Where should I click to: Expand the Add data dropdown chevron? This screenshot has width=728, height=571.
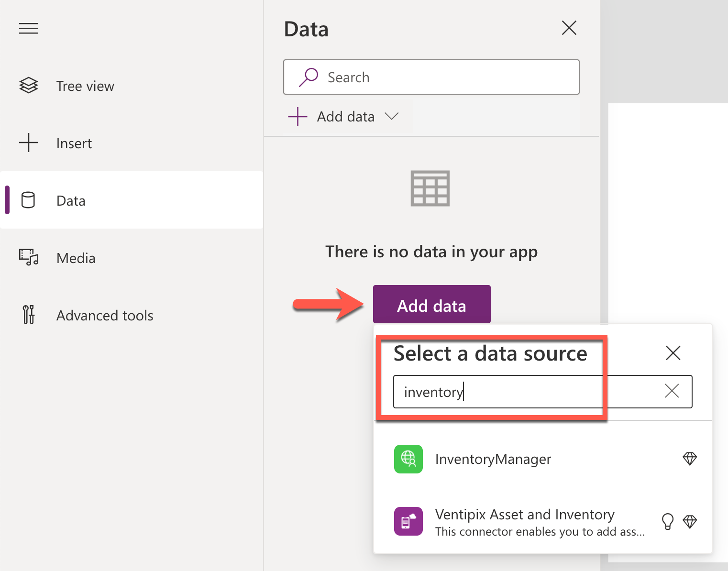point(392,116)
